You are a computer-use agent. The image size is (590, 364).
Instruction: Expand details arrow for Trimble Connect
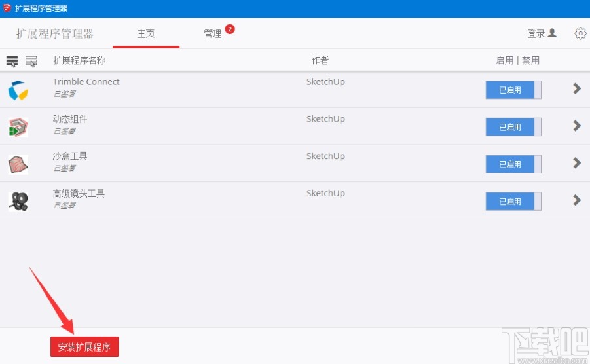coord(577,89)
